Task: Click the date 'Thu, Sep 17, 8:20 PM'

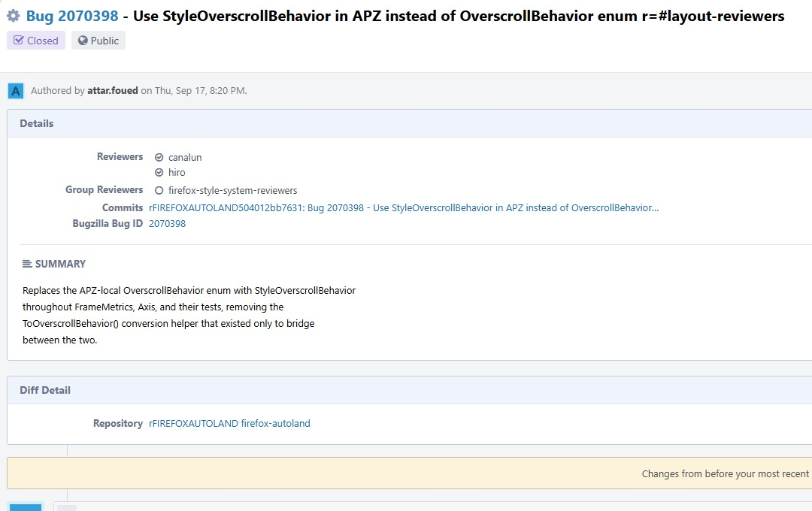Action: point(200,91)
